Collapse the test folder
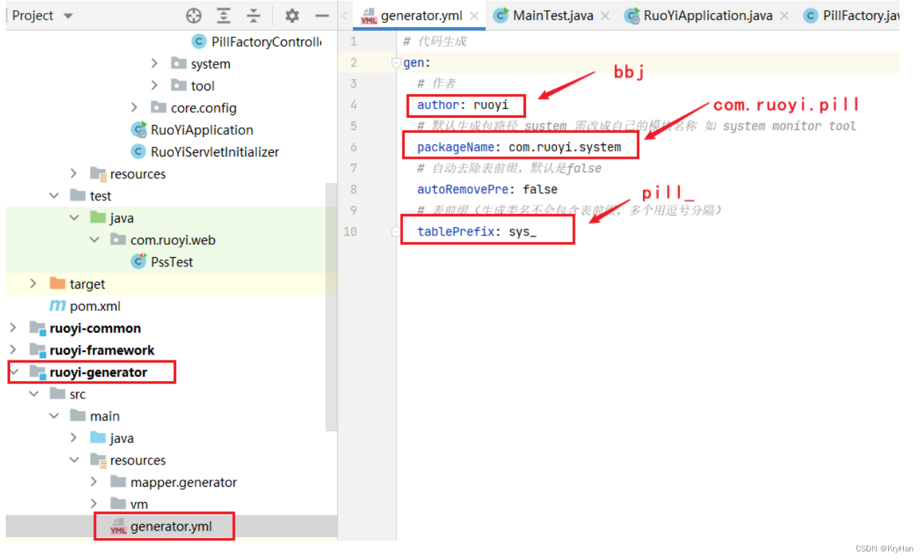The width and height of the screenshot is (924, 560). pyautogui.click(x=54, y=196)
